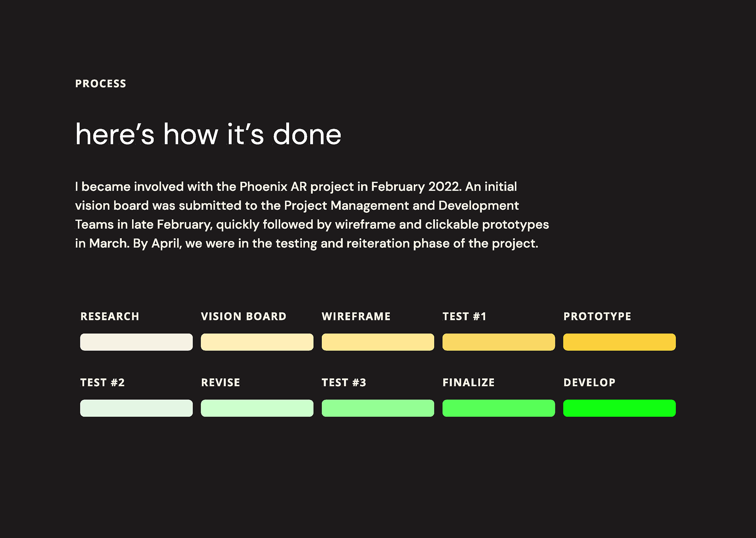Screen dimensions: 756x538
Task: Click the Phoenix AR project paragraph
Action: point(312,215)
